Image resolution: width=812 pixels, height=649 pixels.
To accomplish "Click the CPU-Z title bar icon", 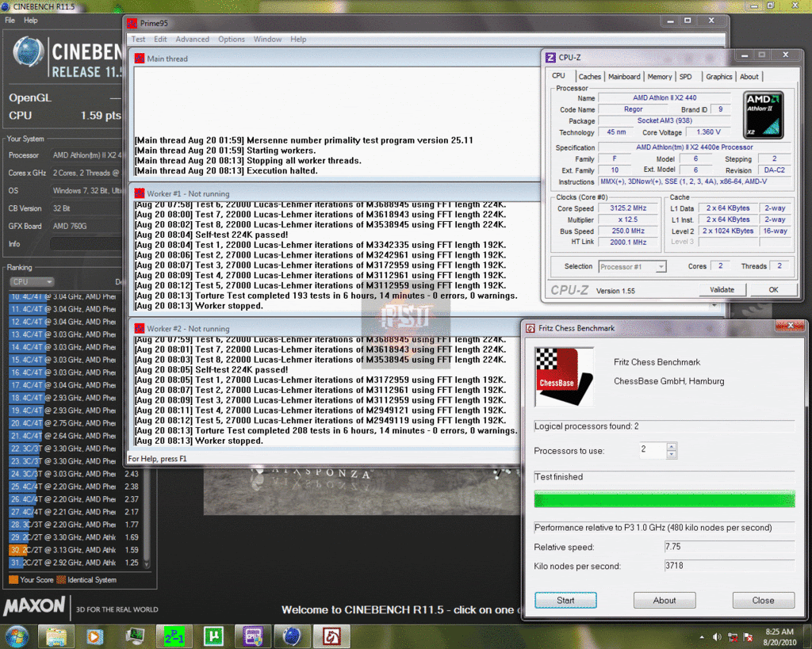I will coord(550,57).
